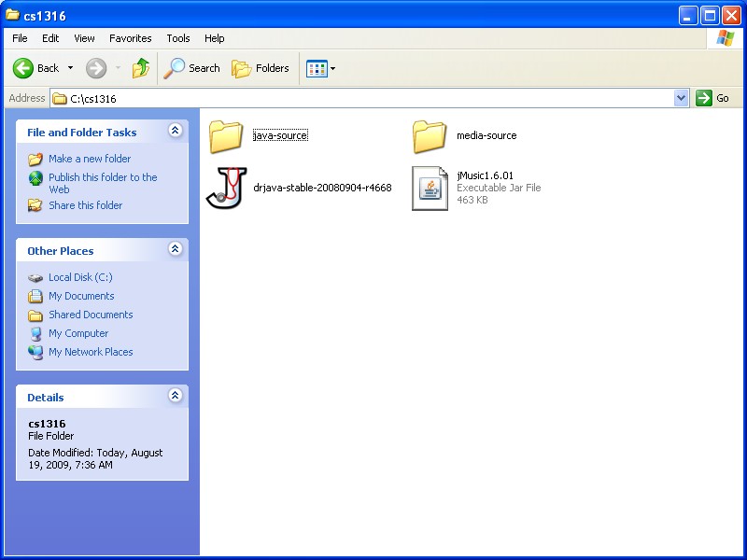Collapse the Other Places panel
Image resolution: width=747 pixels, height=560 pixels.
pyautogui.click(x=175, y=250)
